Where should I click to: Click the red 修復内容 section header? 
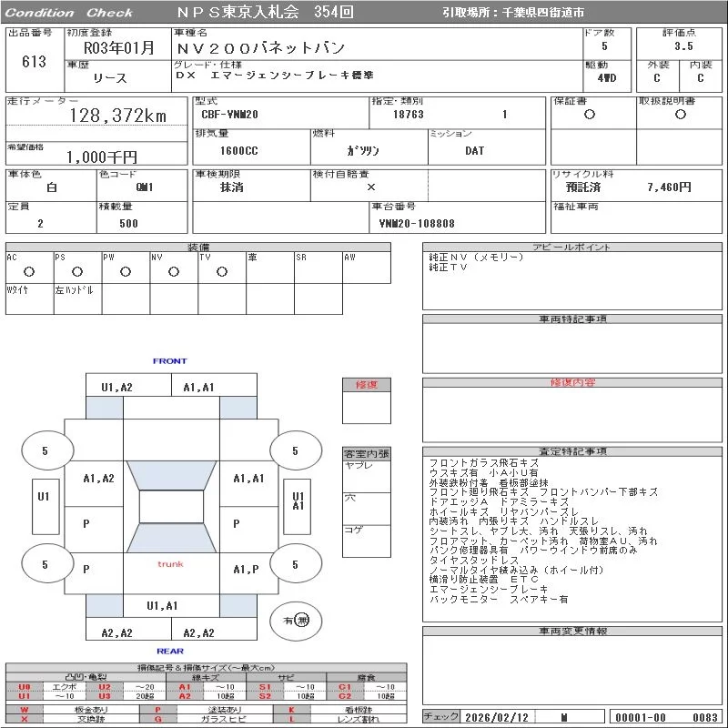pos(572,382)
